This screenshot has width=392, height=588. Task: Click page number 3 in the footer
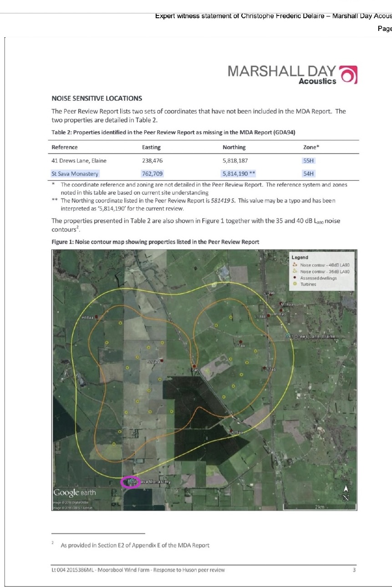click(354, 570)
